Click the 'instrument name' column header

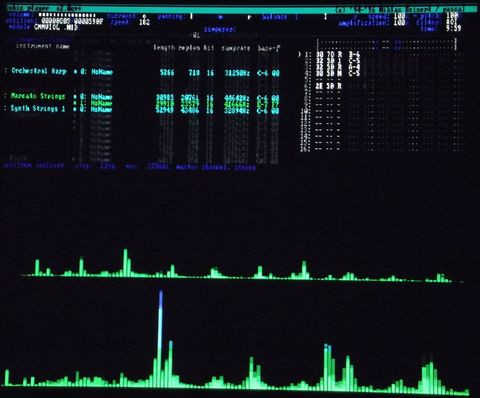pos(43,46)
